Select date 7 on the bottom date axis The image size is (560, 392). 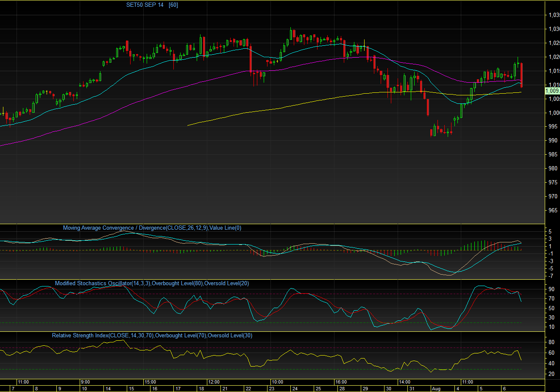click(x=13, y=389)
